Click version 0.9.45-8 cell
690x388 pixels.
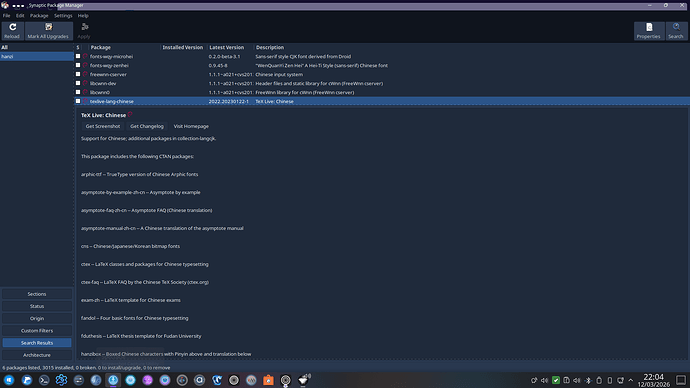click(x=218, y=66)
